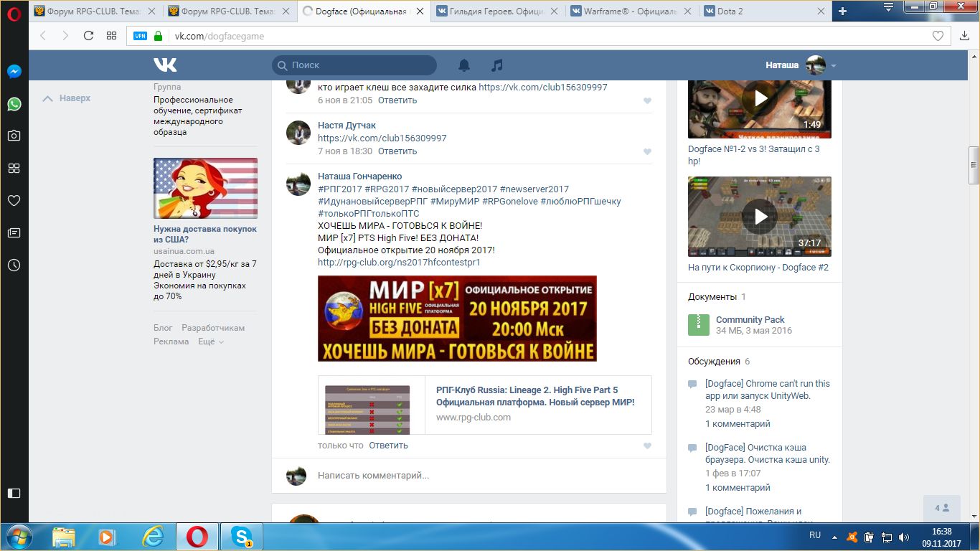The height and width of the screenshot is (551, 980).
Task: Like Настя Дутчак's comment with the heart
Action: (647, 152)
